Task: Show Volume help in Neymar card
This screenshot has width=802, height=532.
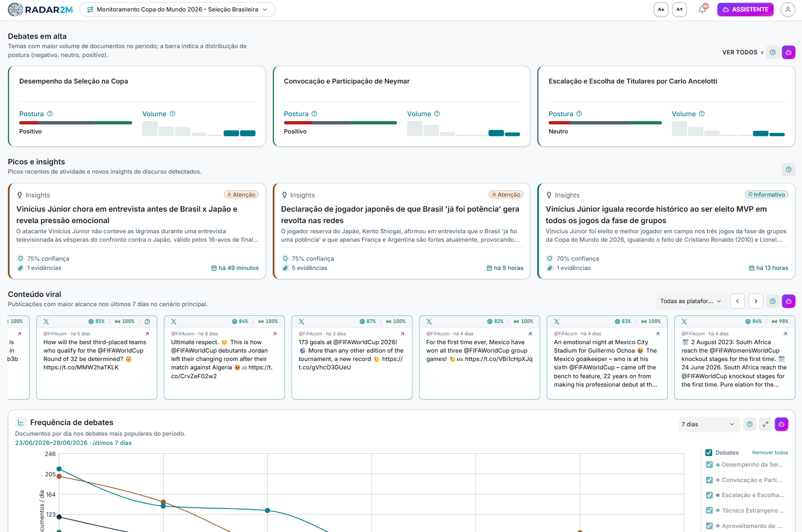Action: pyautogui.click(x=437, y=114)
